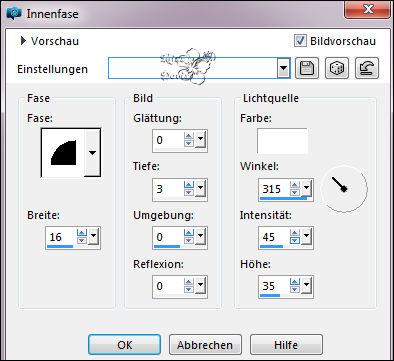The height and width of the screenshot is (361, 394).
Task: Open the Intensität slider dropdown arrow
Action: pos(307,237)
